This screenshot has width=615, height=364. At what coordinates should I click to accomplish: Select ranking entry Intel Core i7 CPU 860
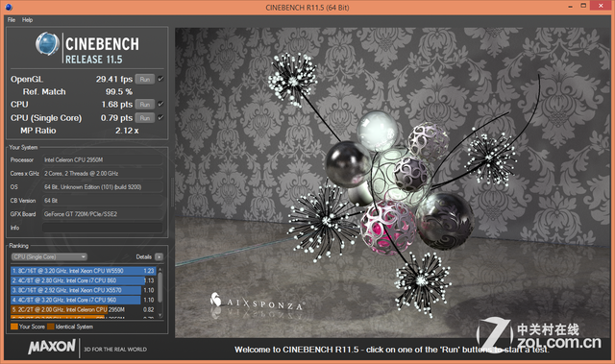coord(84,280)
